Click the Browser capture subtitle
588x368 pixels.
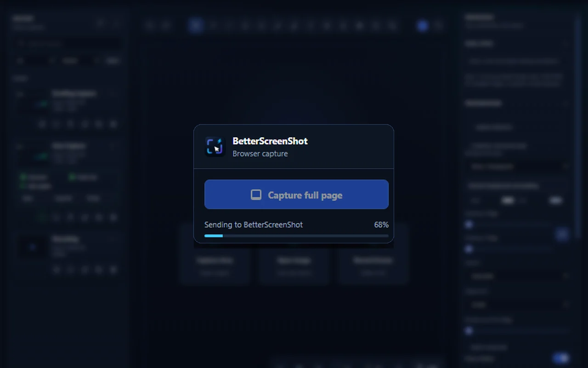click(260, 154)
